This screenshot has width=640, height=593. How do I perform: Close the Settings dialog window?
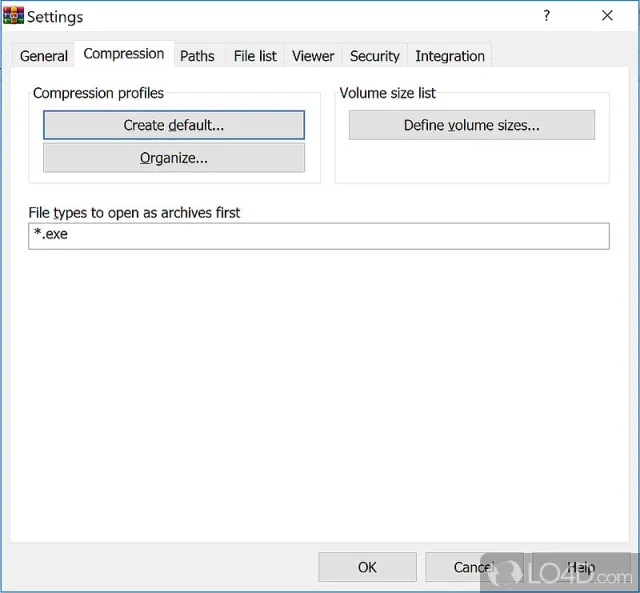point(607,16)
